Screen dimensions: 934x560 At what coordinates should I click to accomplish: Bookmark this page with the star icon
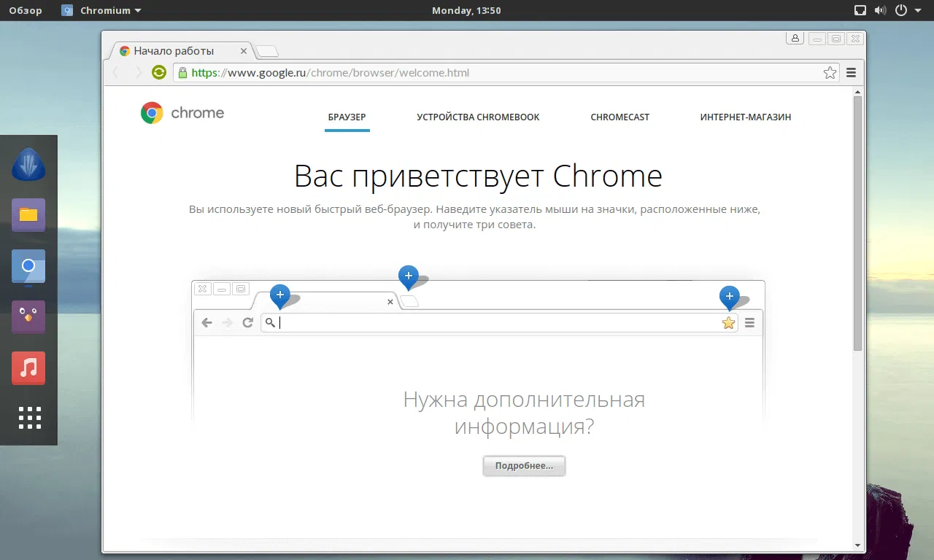click(x=830, y=73)
